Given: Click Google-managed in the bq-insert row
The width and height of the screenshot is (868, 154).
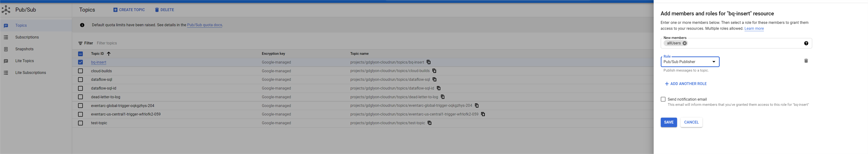Looking at the screenshot, I should click(276, 62).
